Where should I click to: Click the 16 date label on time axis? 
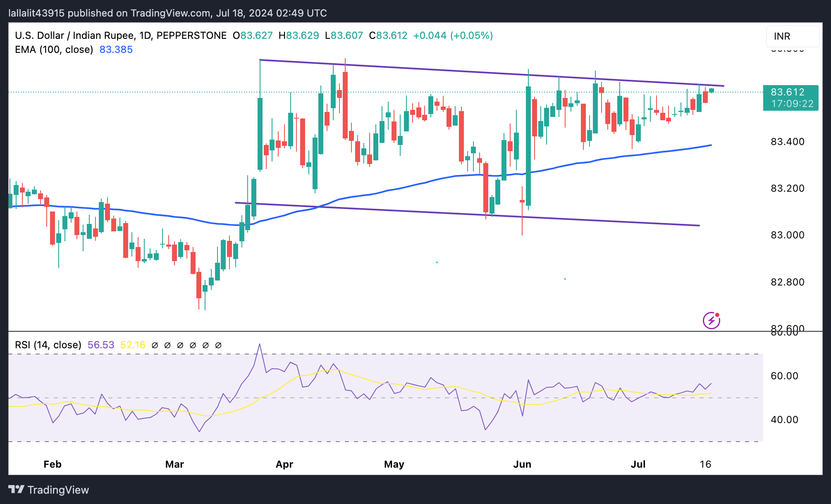pos(705,464)
